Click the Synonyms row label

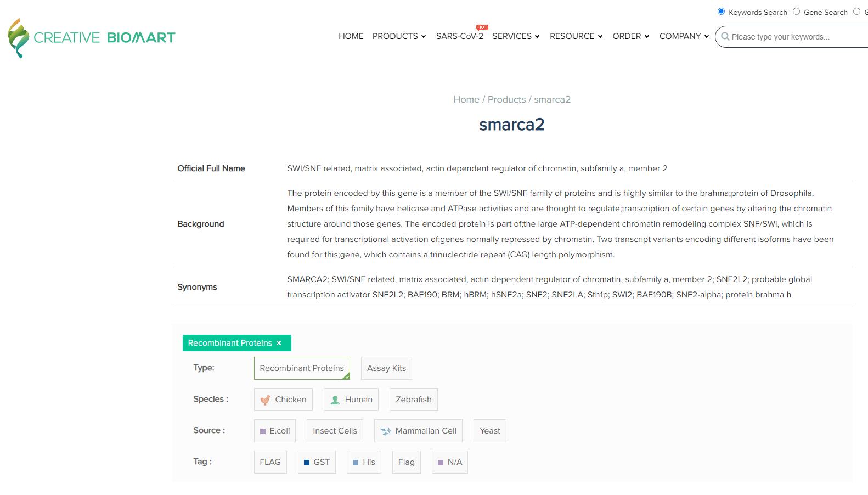197,287
